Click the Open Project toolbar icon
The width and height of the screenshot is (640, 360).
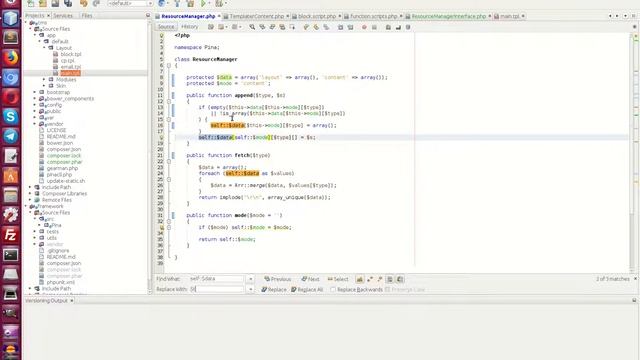55,3
